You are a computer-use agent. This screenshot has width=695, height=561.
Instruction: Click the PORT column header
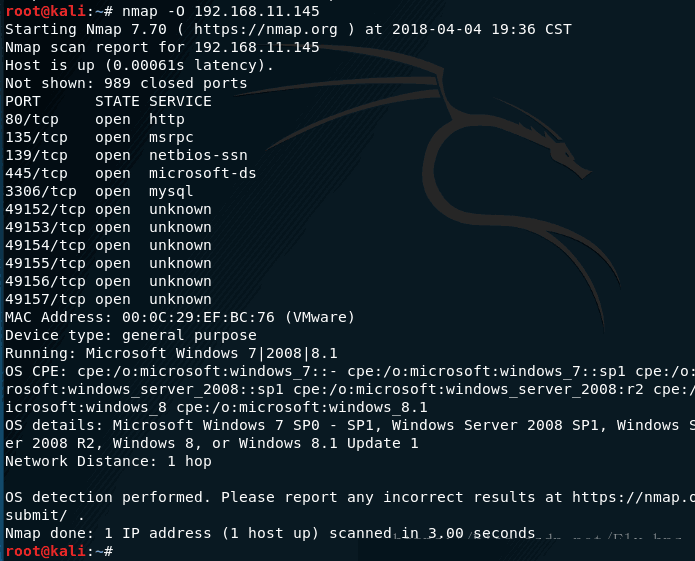click(23, 101)
